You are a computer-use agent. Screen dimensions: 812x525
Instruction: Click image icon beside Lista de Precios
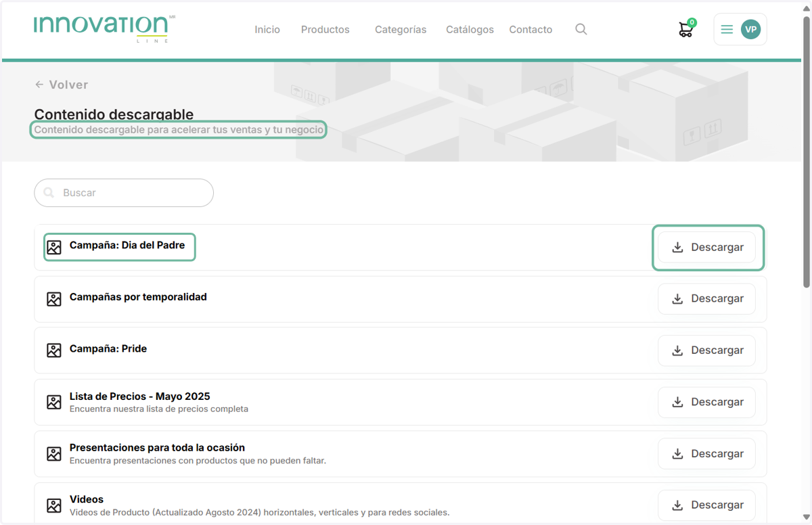[54, 402]
